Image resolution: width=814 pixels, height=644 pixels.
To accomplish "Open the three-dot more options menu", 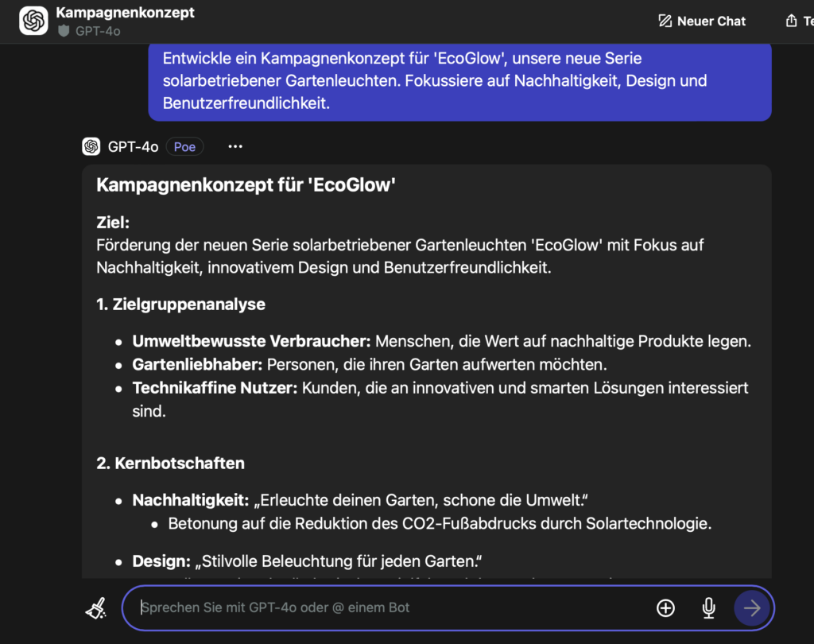I will [235, 146].
